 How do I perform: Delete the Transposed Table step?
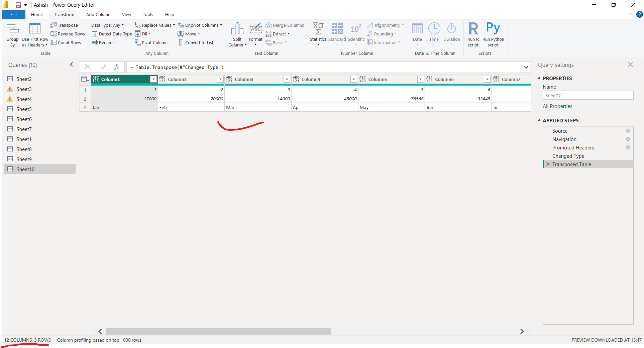click(548, 164)
